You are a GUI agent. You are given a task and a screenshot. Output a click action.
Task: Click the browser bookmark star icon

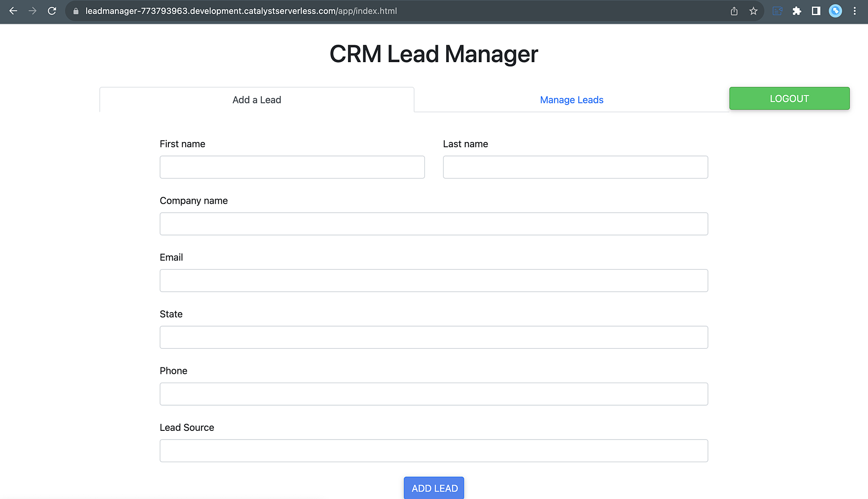753,11
